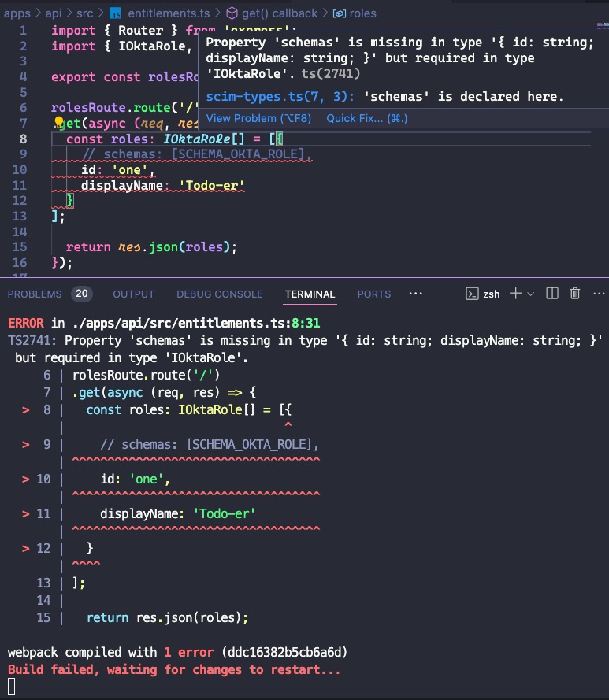Viewport: 609px width, 700px height.
Task: Click the terminal cursor prompt at the bottom
Action: (x=11, y=687)
